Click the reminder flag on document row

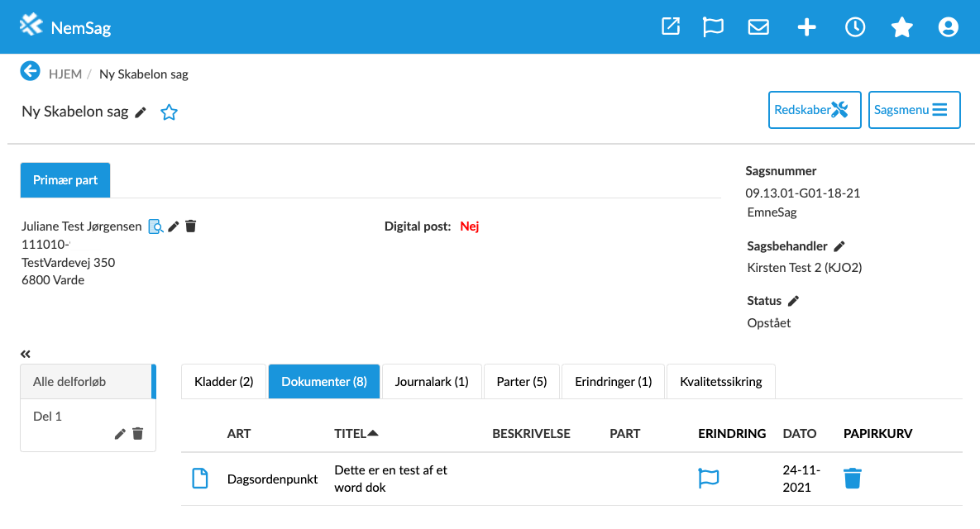point(710,479)
